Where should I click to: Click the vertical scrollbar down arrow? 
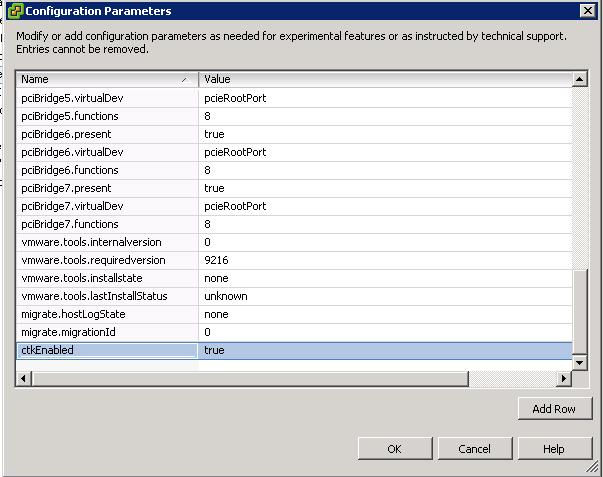[580, 362]
